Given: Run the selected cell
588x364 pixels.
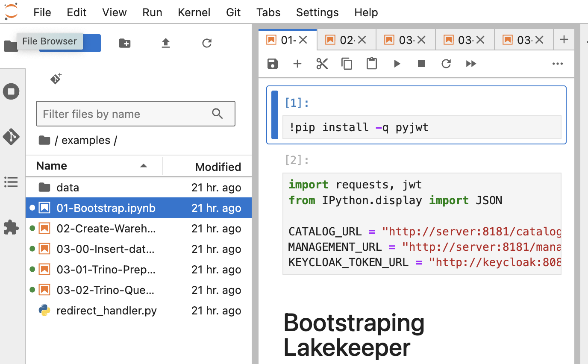Looking at the screenshot, I should click(x=397, y=64).
